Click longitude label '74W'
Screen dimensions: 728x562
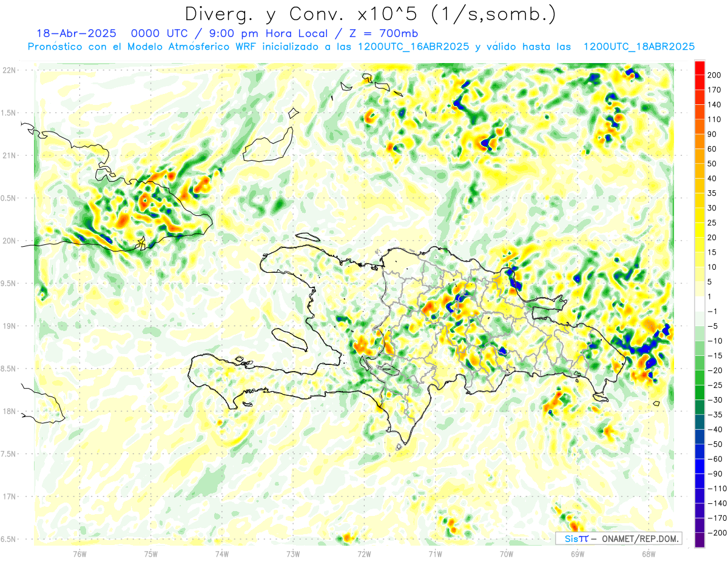click(222, 554)
